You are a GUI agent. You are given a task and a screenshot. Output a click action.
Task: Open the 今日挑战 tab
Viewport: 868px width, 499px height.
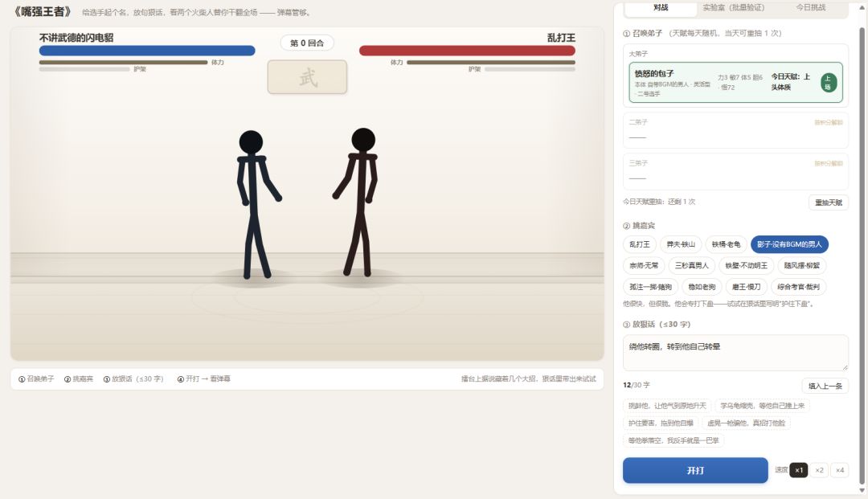810,8
